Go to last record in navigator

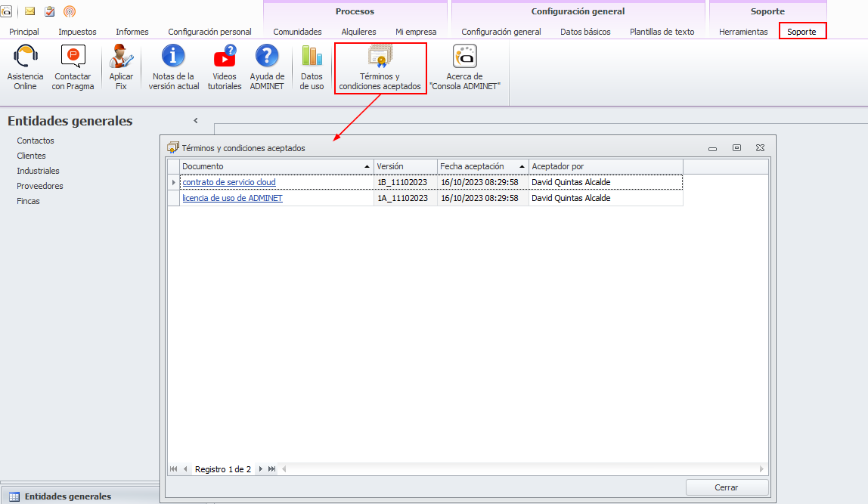click(271, 469)
